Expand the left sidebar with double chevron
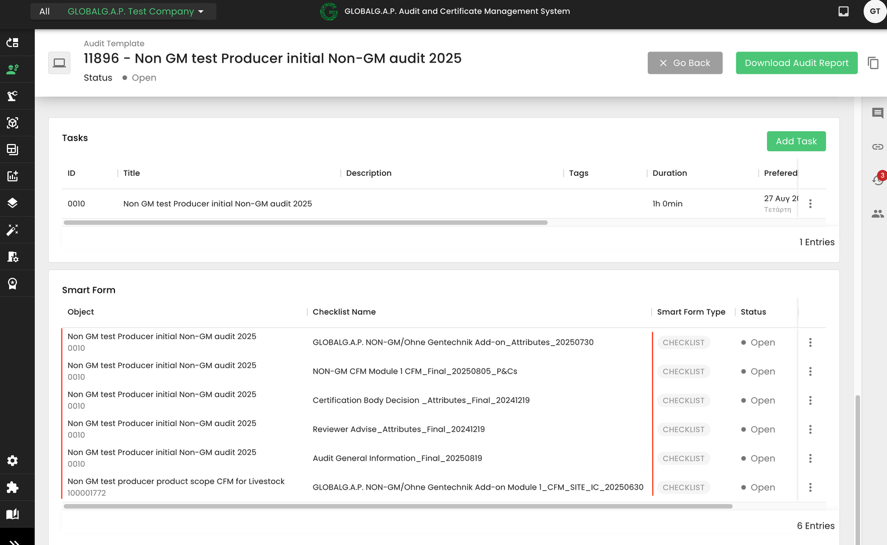Viewport: 887px width, 545px height. click(x=13, y=541)
